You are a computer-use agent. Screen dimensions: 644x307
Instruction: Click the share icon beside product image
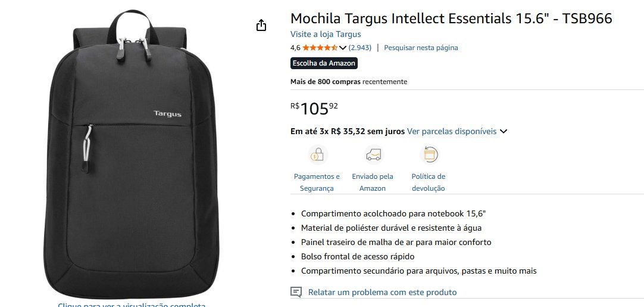tap(261, 26)
